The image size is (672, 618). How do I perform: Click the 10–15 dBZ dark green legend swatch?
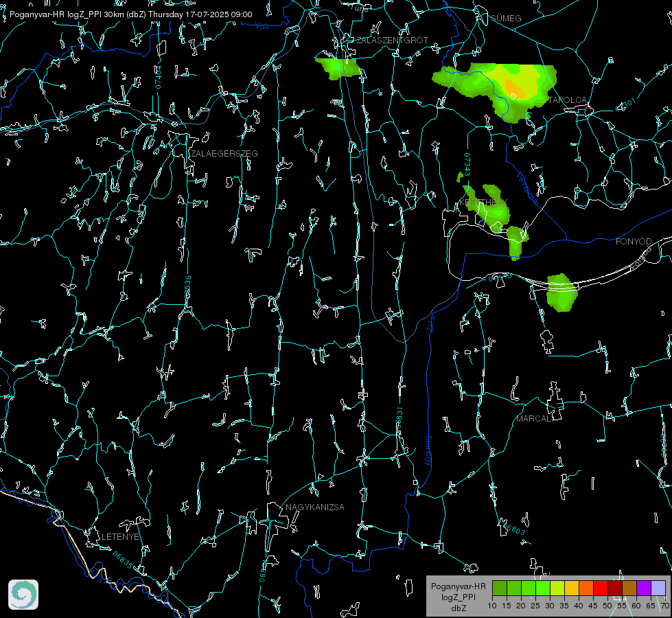tap(500, 588)
